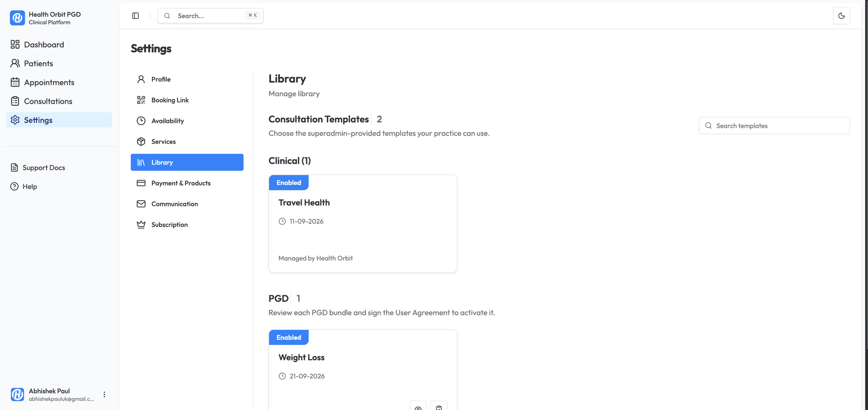
Task: Click the Managed by Health Orbit text
Action: (x=316, y=258)
